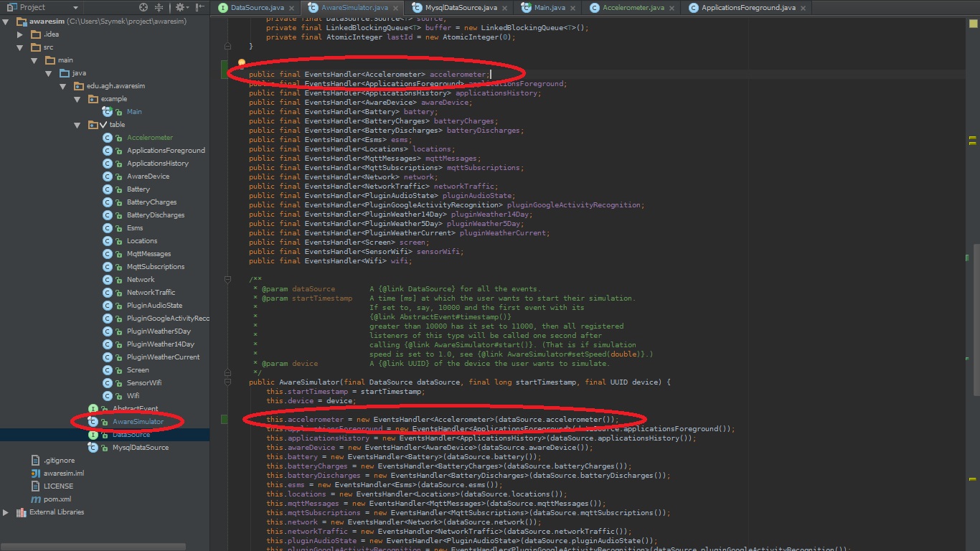Select PluginWeatherCurrent in project tree
This screenshot has width=980, height=551.
(x=164, y=357)
